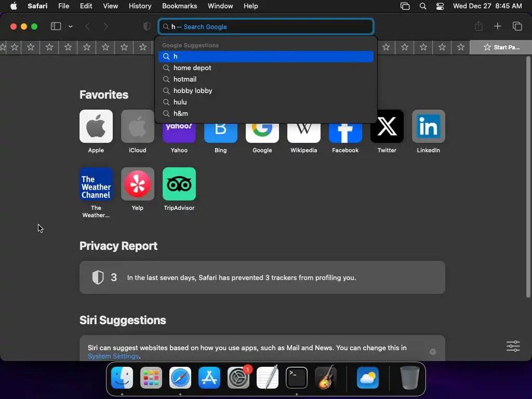Open the Bookmarks menu
The width and height of the screenshot is (532, 399).
click(179, 6)
